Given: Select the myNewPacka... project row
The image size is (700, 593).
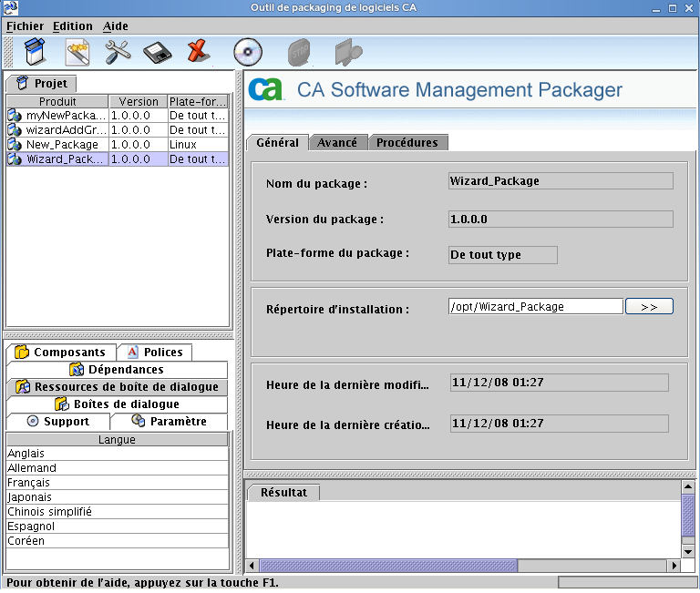Looking at the screenshot, I should tap(66, 116).
